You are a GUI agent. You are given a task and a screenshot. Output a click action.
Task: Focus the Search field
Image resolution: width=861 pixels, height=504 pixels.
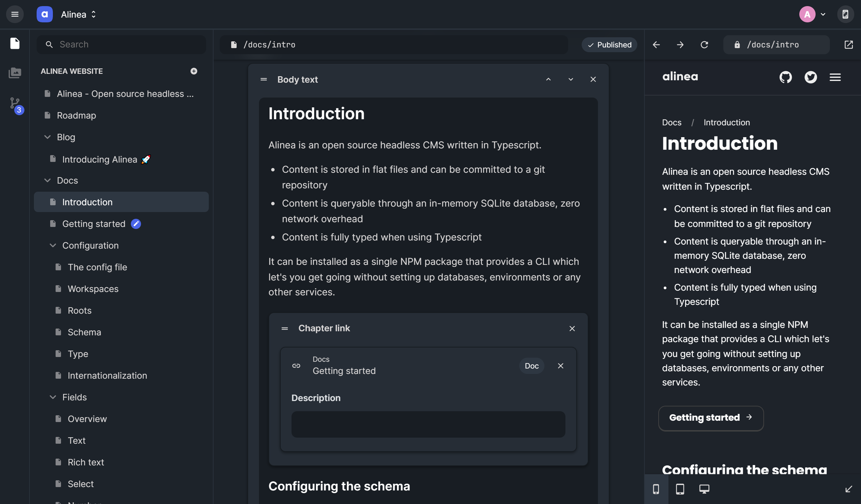tap(121, 44)
